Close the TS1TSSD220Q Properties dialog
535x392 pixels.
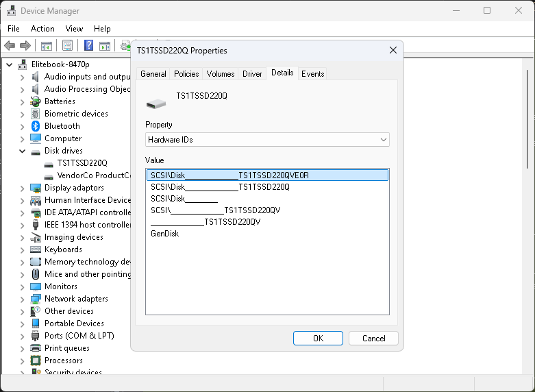[x=393, y=50]
